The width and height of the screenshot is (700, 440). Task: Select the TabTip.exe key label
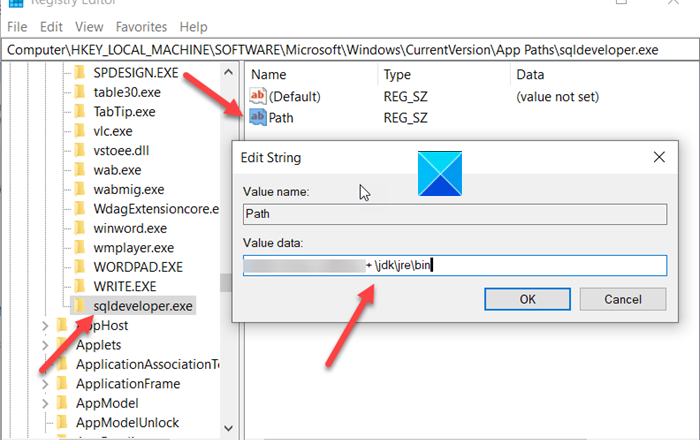coord(124,112)
